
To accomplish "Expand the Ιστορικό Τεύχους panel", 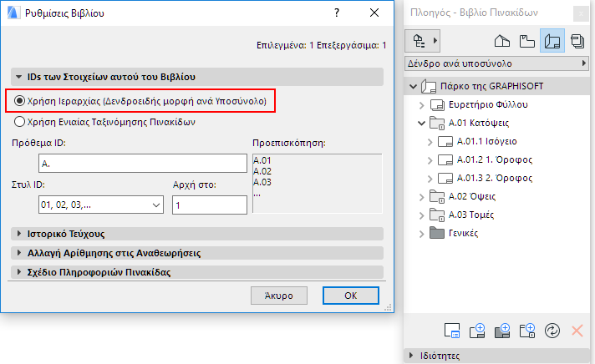I will tap(18, 234).
